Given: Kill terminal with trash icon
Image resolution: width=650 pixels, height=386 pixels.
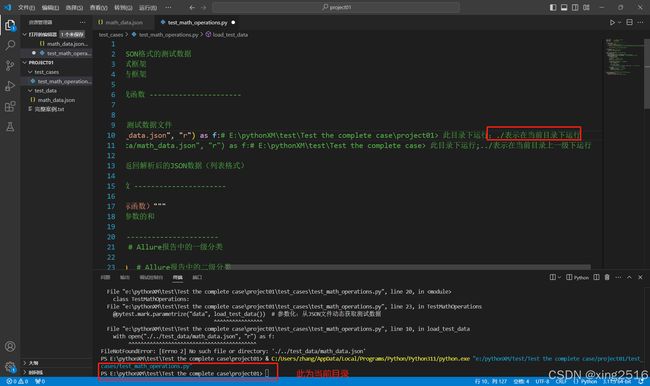Looking at the screenshot, I should [x=607, y=277].
